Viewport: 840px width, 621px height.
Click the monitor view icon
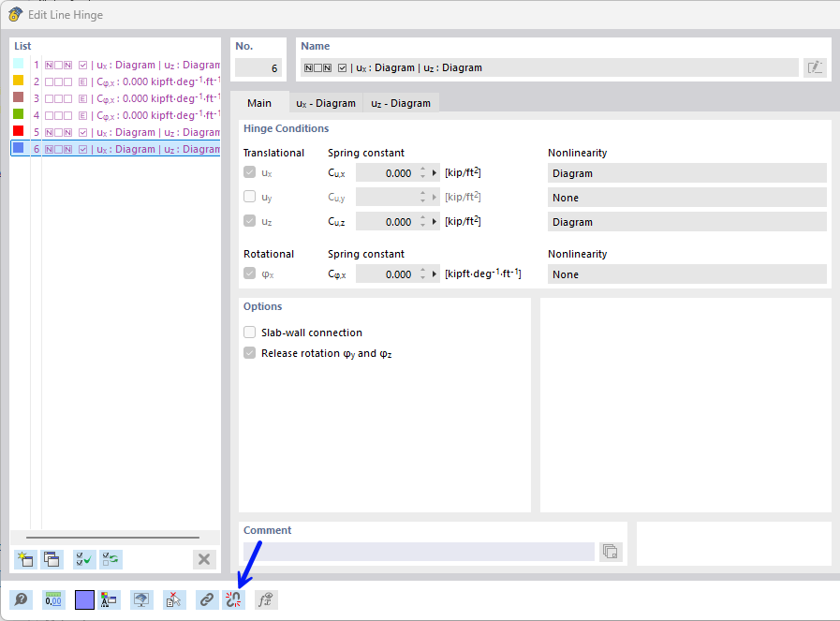141,599
